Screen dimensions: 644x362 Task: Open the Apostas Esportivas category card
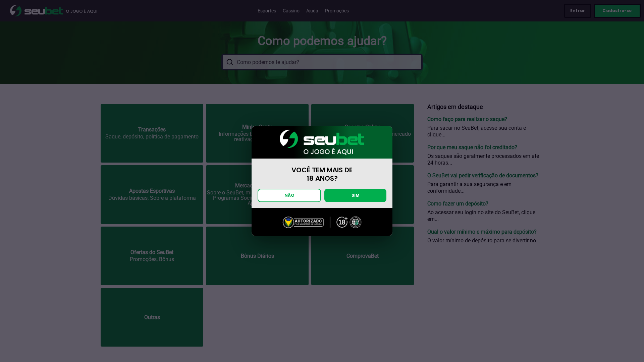point(152,194)
